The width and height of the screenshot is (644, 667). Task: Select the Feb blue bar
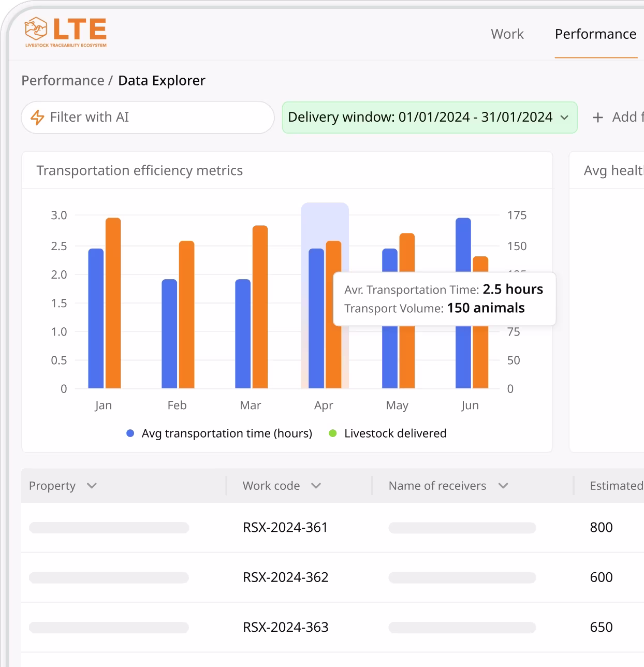[x=169, y=334]
